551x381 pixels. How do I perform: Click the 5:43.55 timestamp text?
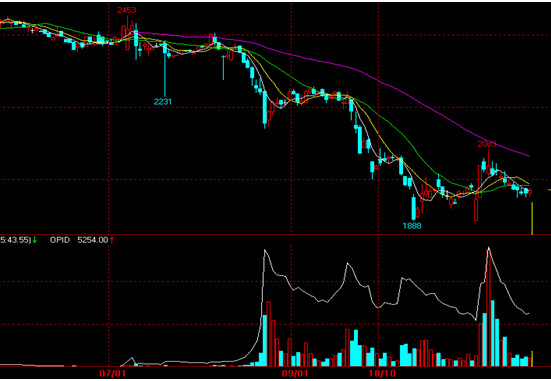point(15,240)
